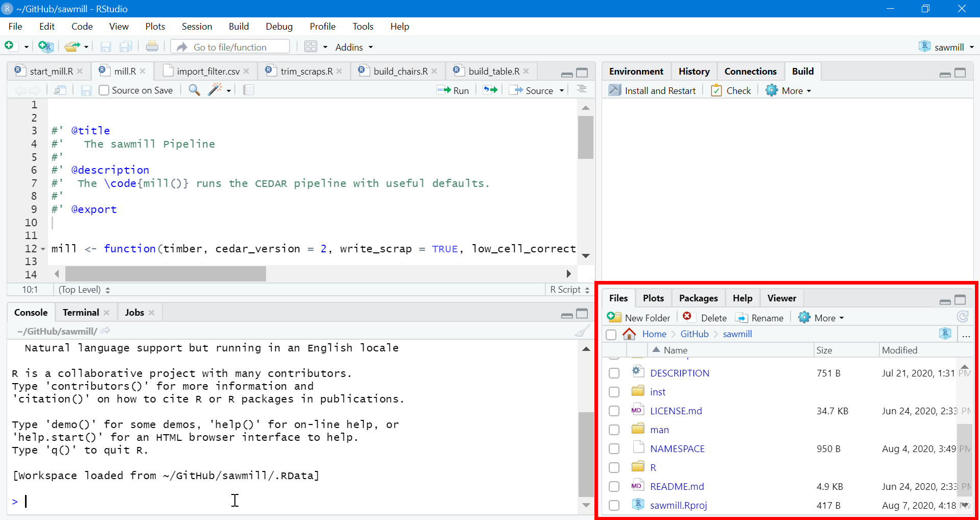Click the Check package button
This screenshot has width=980, height=520.
pyautogui.click(x=731, y=90)
